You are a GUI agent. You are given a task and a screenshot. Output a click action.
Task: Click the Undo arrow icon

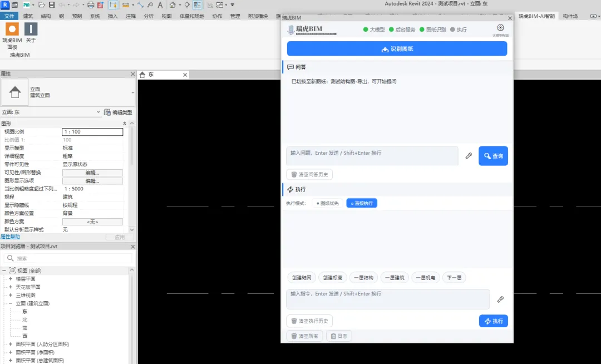coord(62,5)
